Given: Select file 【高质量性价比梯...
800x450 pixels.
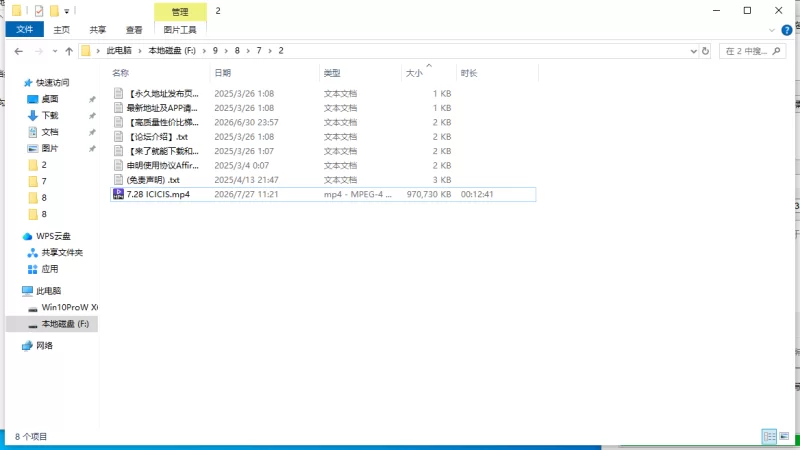Looking at the screenshot, I should click(x=162, y=122).
